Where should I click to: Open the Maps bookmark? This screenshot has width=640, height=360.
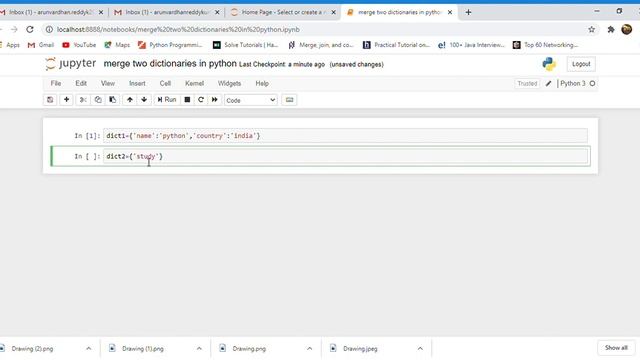[x=117, y=45]
